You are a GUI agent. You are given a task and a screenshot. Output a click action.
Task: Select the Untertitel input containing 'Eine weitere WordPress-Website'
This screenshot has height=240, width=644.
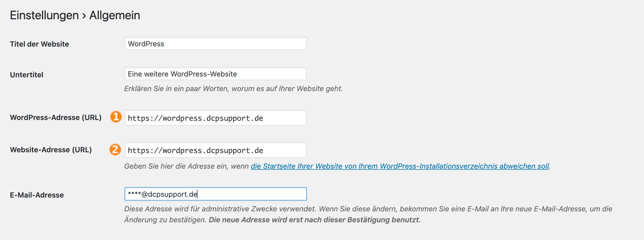(x=215, y=74)
